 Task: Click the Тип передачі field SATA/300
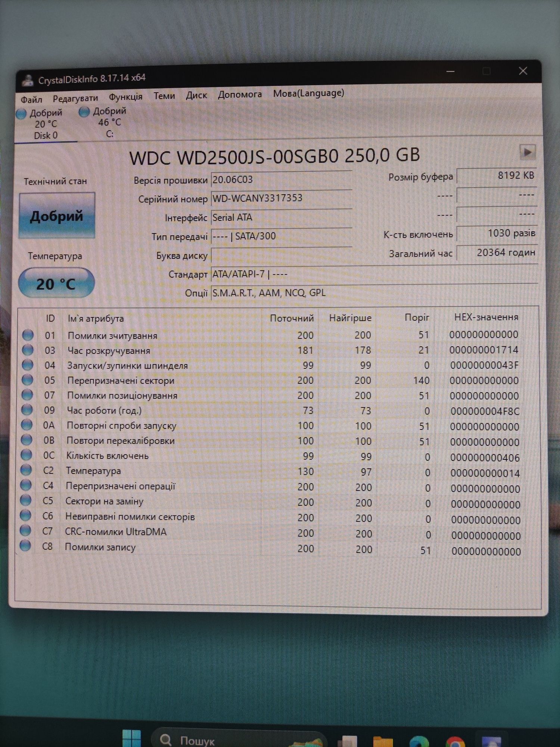click(281, 236)
